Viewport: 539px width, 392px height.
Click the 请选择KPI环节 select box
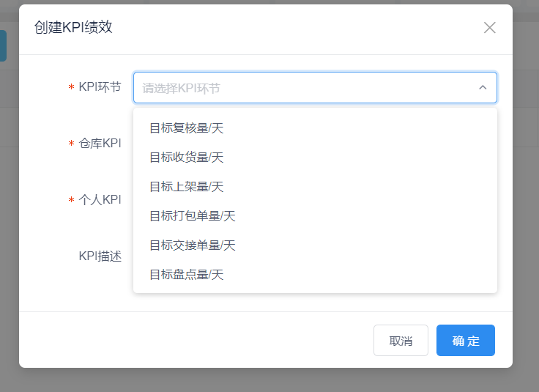click(x=315, y=88)
